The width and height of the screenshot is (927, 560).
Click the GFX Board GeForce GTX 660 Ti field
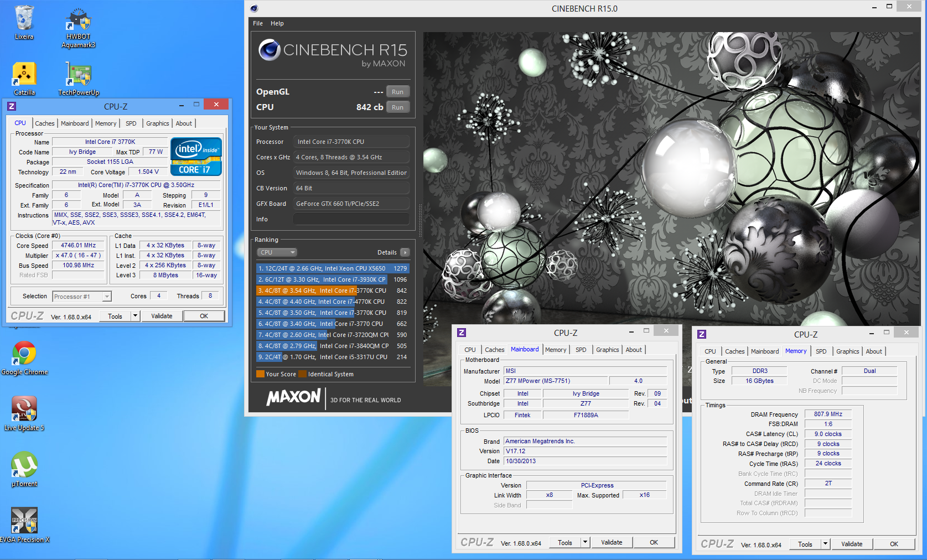coord(351,204)
